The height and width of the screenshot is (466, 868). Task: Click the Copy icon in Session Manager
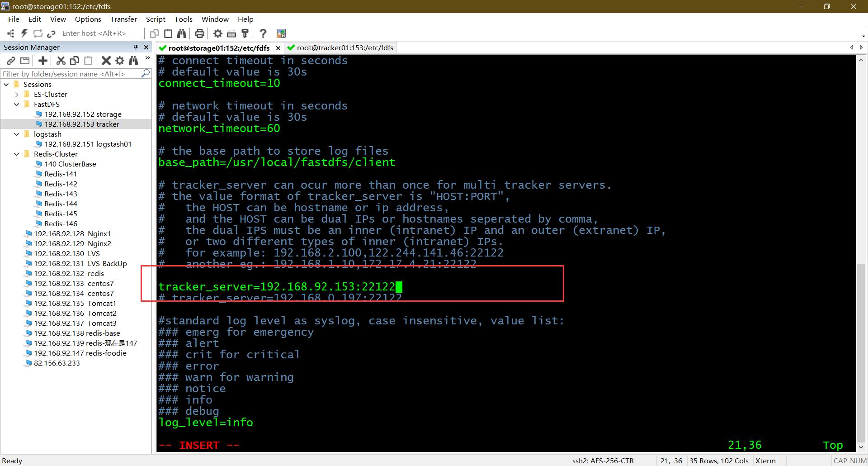click(x=75, y=61)
